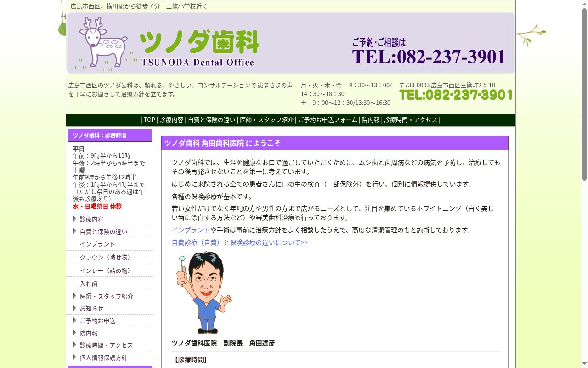Open 院内報 in the top navigation bar
The width and height of the screenshot is (588, 368).
pos(371,120)
